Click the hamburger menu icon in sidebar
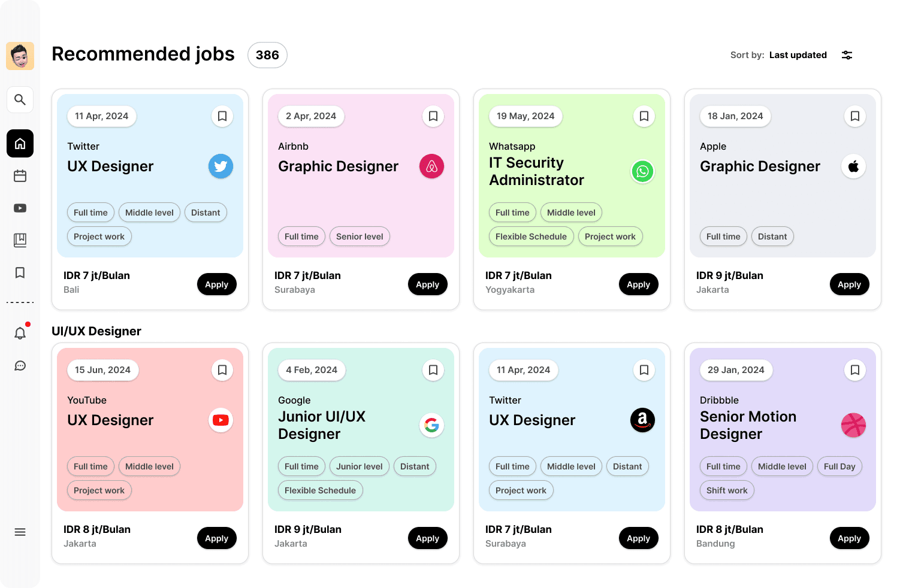 (20, 532)
